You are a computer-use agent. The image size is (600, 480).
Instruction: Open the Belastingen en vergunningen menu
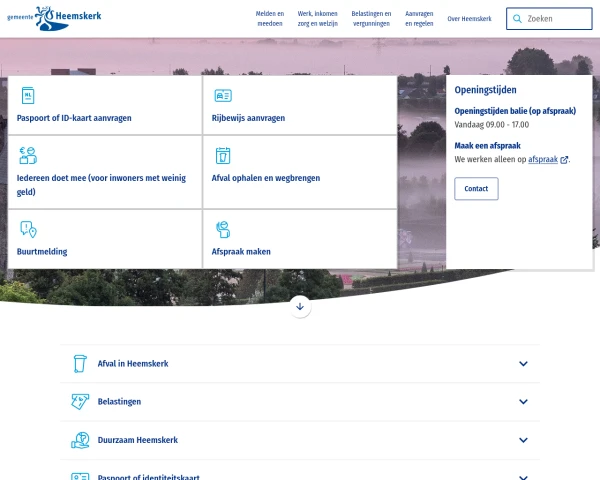pos(371,18)
